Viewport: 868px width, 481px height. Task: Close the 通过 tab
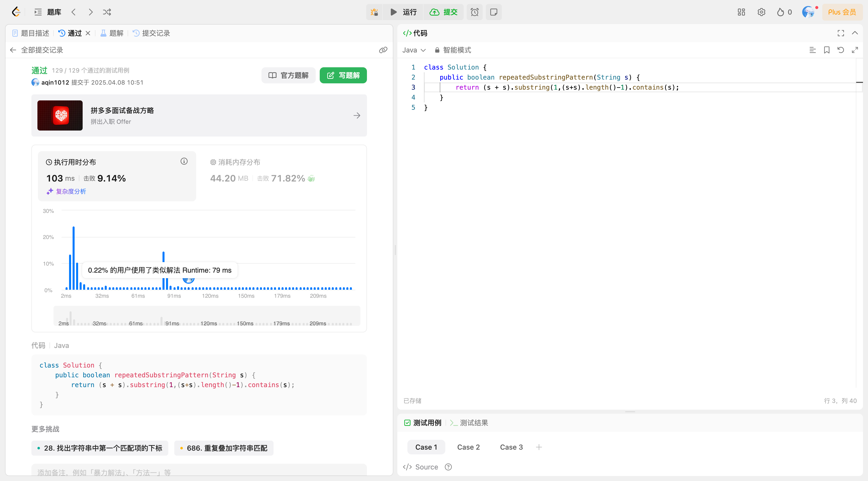88,33
